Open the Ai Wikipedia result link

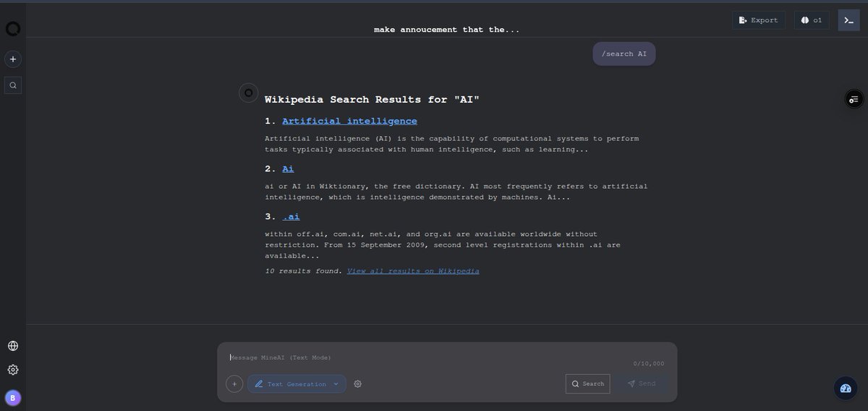point(288,169)
